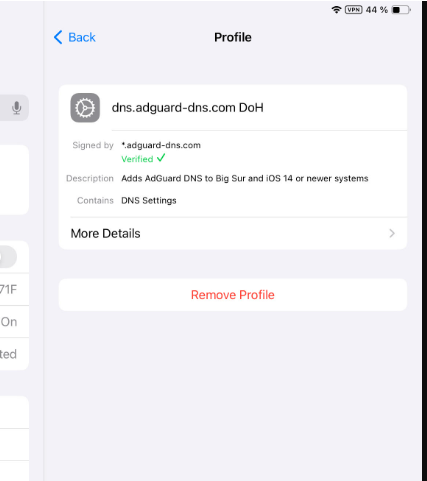Open the More Details row
Screen dimensions: 427x481
(x=233, y=233)
